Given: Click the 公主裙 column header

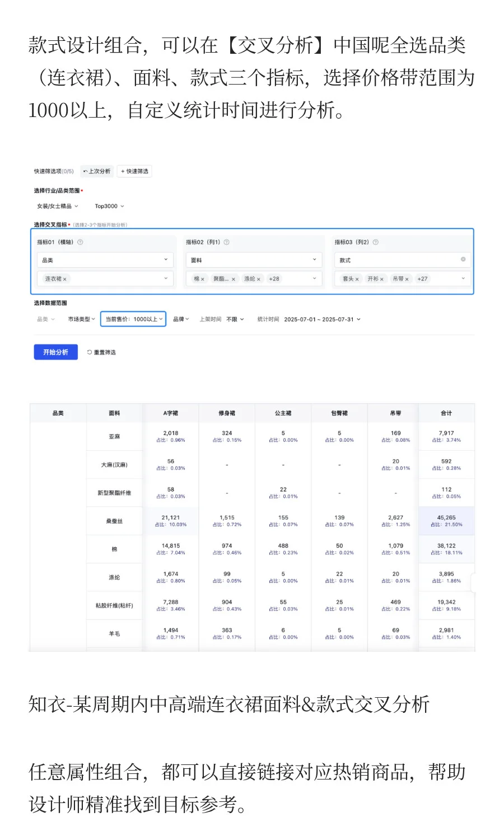Looking at the screenshot, I should coord(283,413).
